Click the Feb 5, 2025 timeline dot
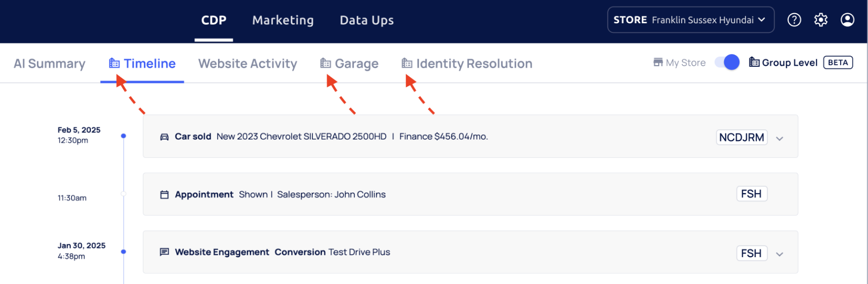The image size is (868, 284). coord(124,136)
